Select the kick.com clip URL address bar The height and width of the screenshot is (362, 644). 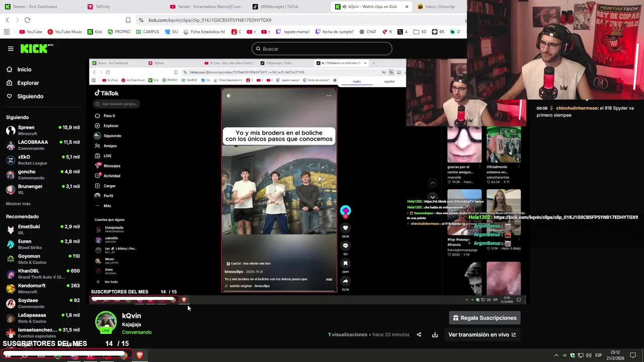pos(210,20)
